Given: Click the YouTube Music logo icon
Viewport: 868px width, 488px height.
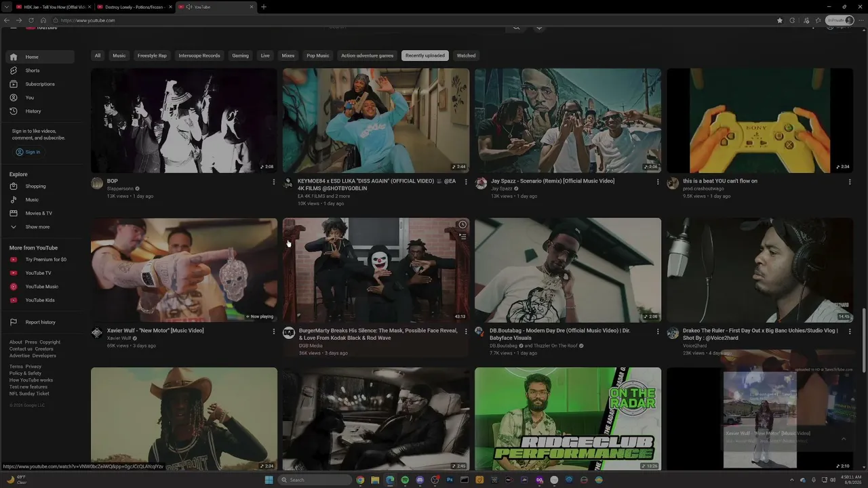Looking at the screenshot, I should pos(14,287).
